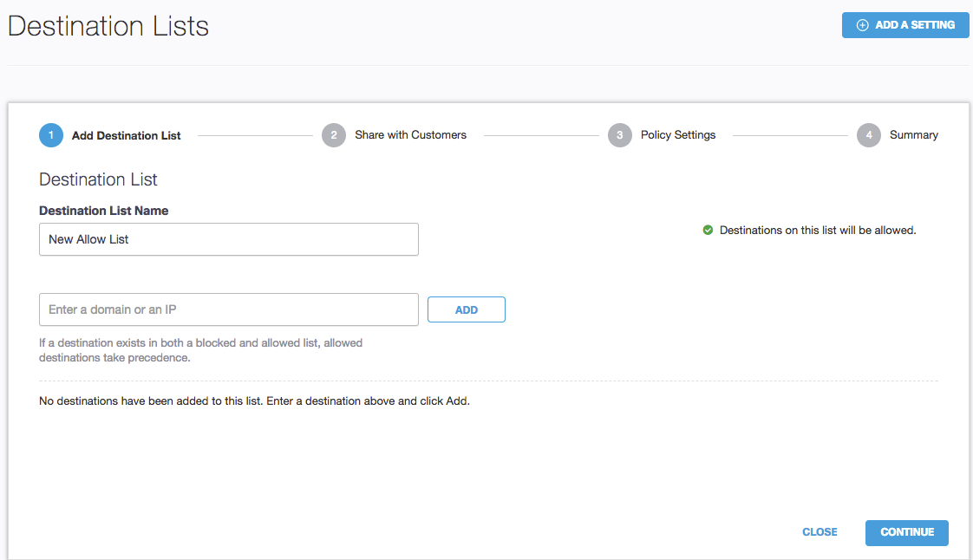
Task: Switch to the Summary step
Action: point(913,135)
